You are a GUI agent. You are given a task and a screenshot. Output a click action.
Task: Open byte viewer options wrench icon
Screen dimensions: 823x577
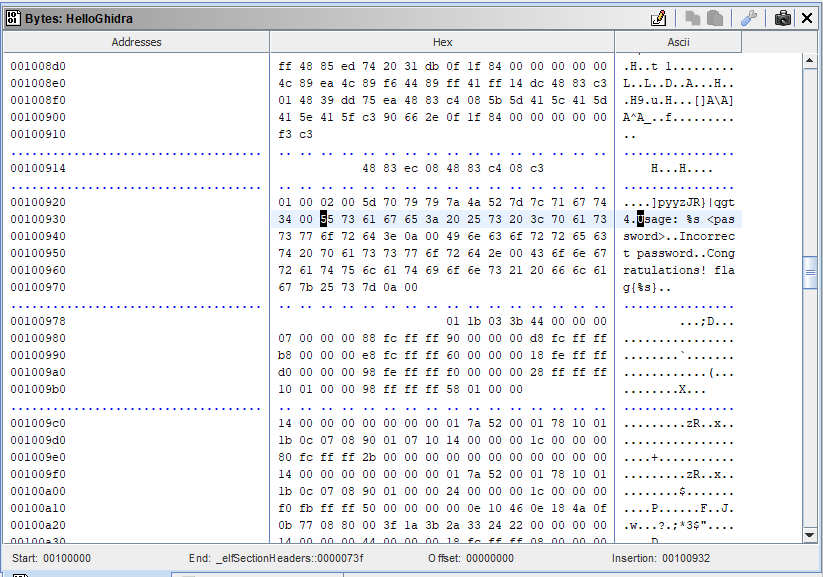tap(749, 18)
